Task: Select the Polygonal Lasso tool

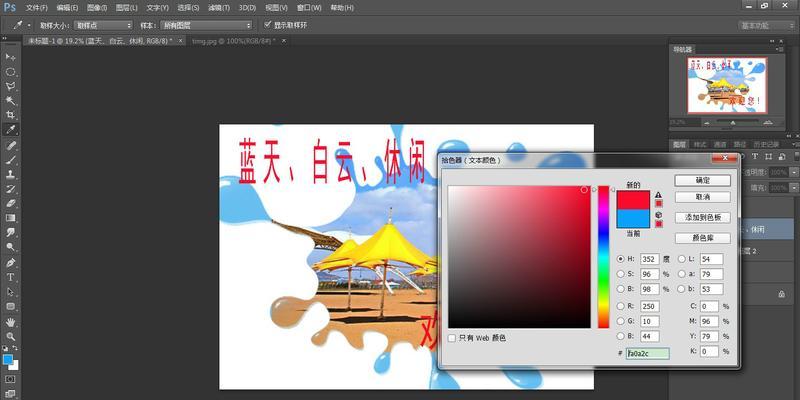Action: (10, 86)
